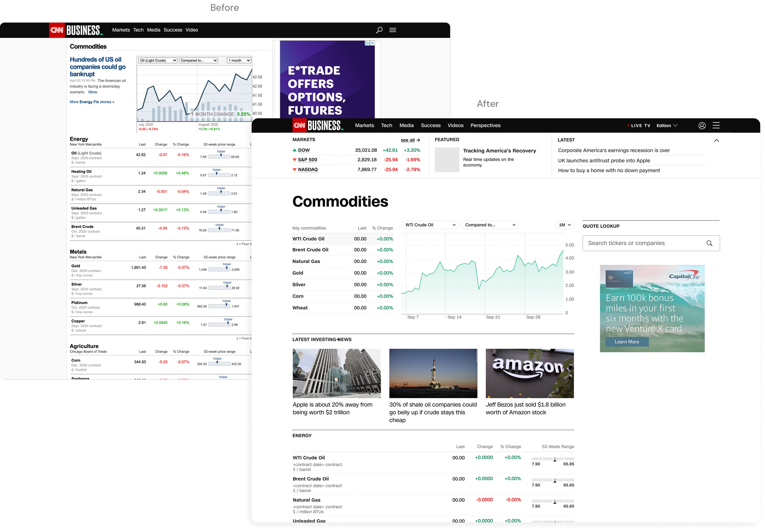
Task: Open Markets menu in After navigation
Action: (365, 125)
